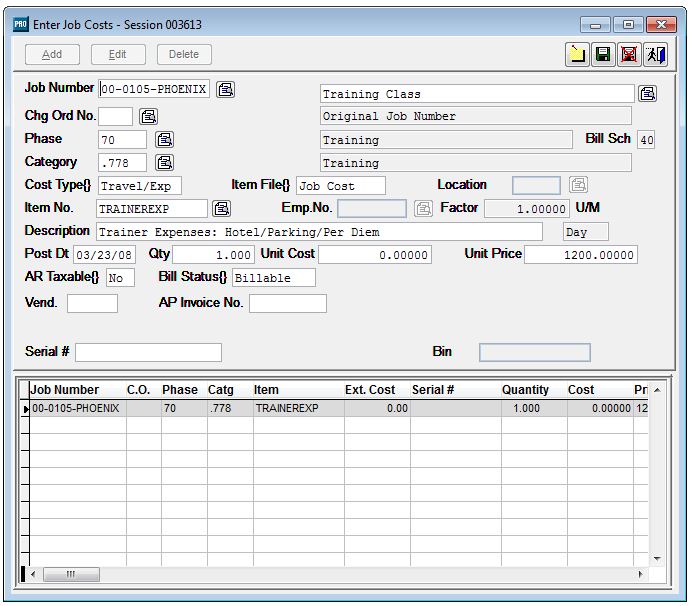The height and width of the screenshot is (606, 694).
Task: Click the Qty input field
Action: pos(213,255)
